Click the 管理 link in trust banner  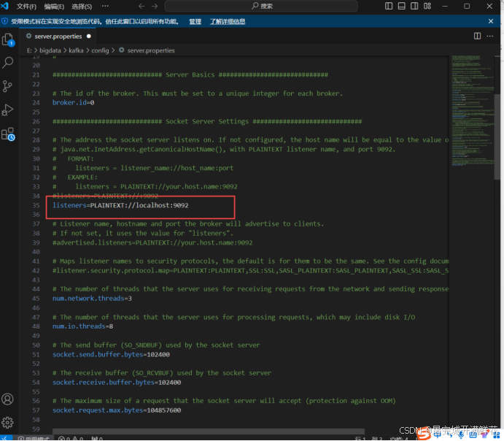(x=195, y=22)
